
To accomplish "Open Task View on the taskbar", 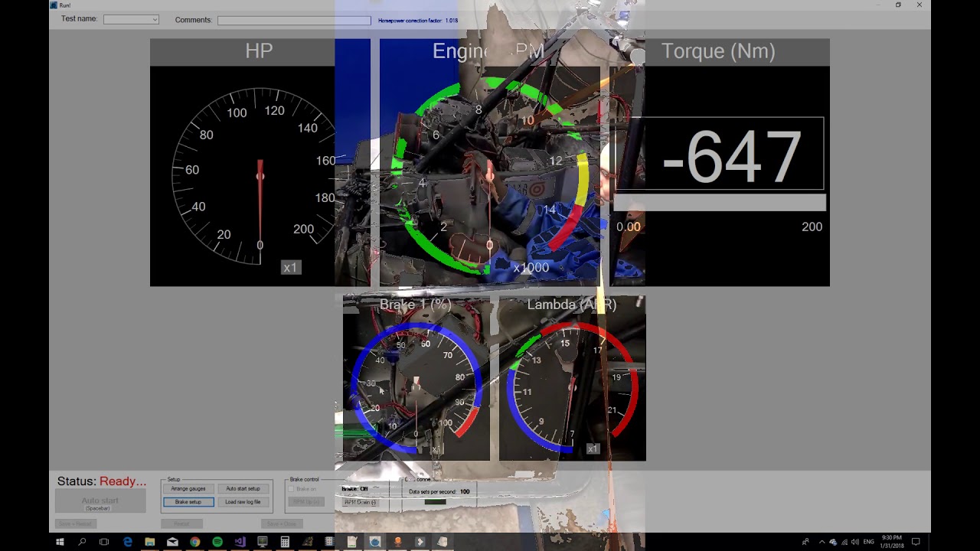I will (104, 542).
